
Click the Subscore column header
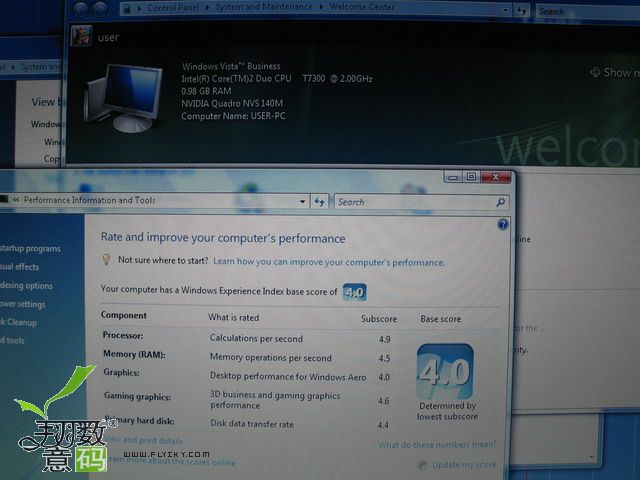379,319
